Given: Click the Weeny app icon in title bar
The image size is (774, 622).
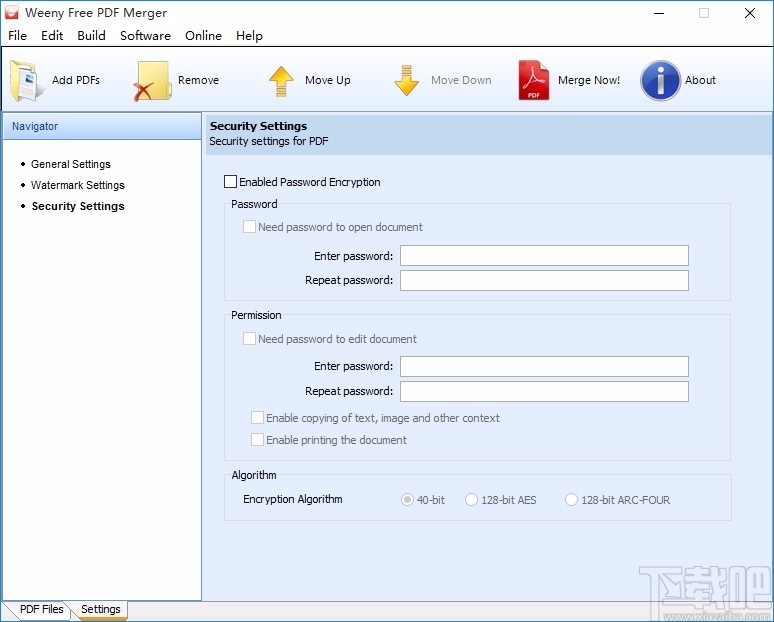Looking at the screenshot, I should click(x=11, y=13).
